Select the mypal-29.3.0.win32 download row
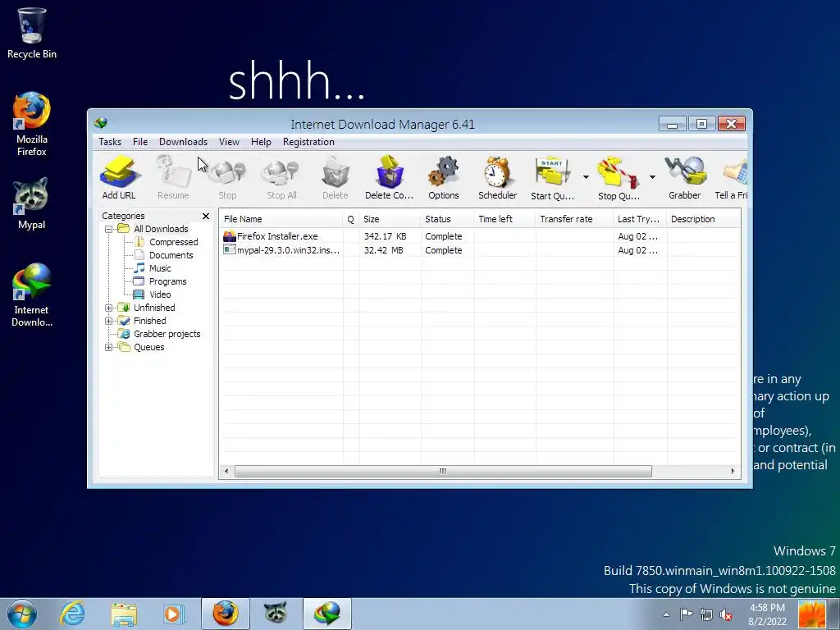Viewport: 840px width, 630px height. point(479,250)
